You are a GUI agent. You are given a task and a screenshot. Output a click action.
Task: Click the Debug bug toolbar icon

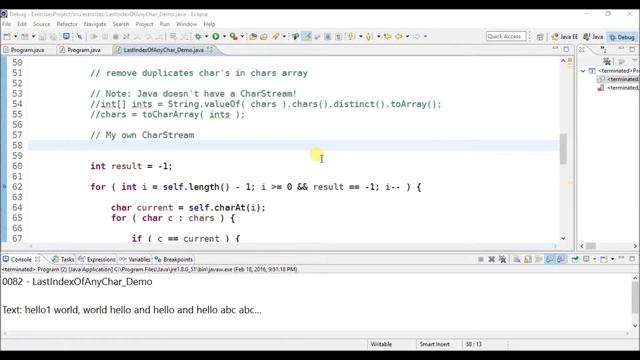198,36
